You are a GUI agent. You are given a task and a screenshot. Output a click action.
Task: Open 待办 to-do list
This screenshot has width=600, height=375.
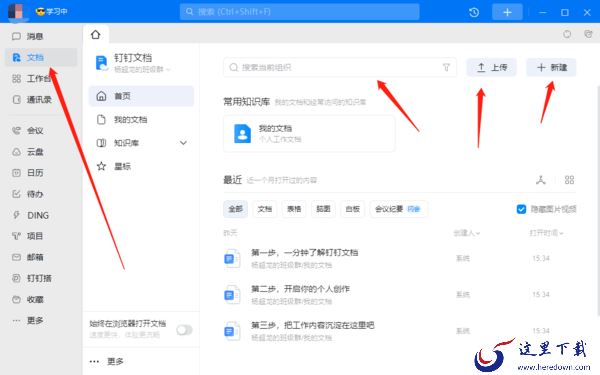pos(28,194)
